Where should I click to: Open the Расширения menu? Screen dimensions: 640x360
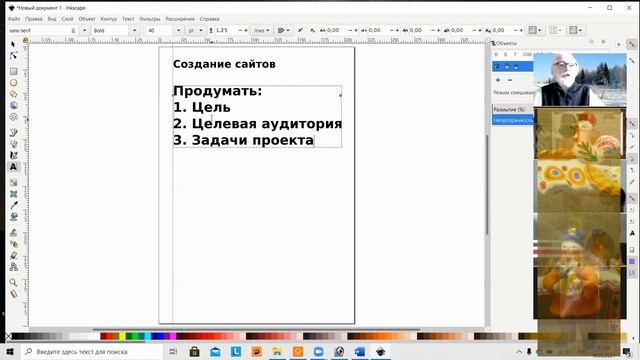pos(180,19)
